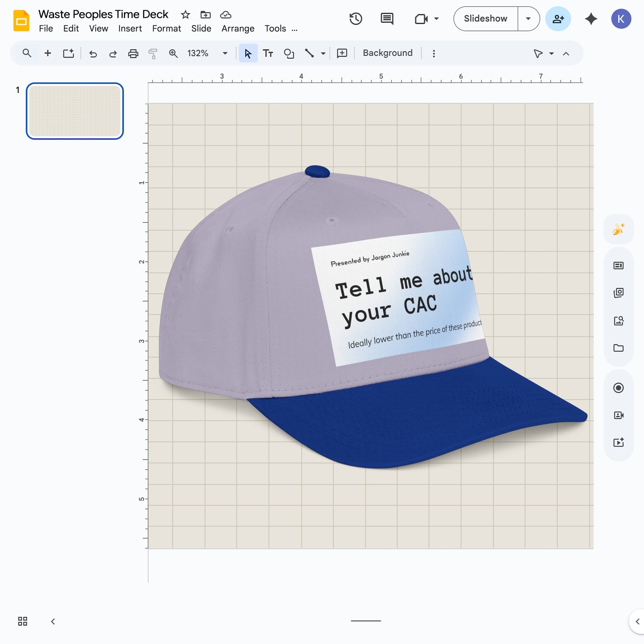Use the paint format tool
This screenshot has height=644, width=644.
point(153,53)
